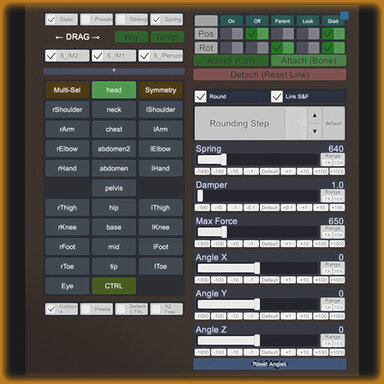384x384 pixels.
Task: Toggle the Rot Lock switch
Action: tap(308, 48)
